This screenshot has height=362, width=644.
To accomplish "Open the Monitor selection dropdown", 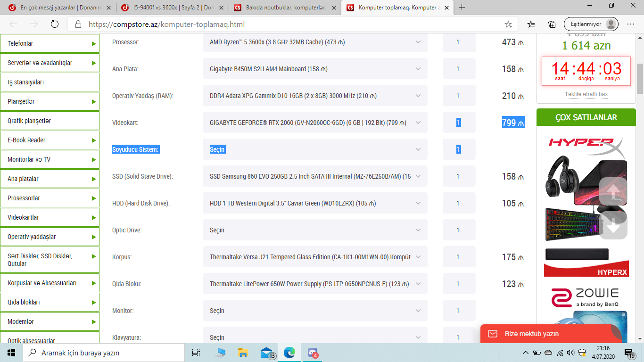I will click(315, 311).
